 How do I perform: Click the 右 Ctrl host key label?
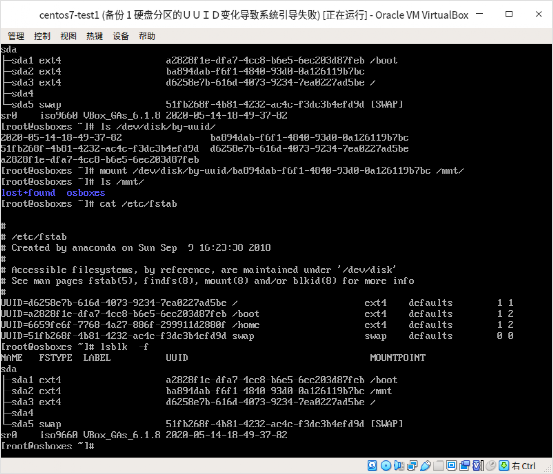523,466
